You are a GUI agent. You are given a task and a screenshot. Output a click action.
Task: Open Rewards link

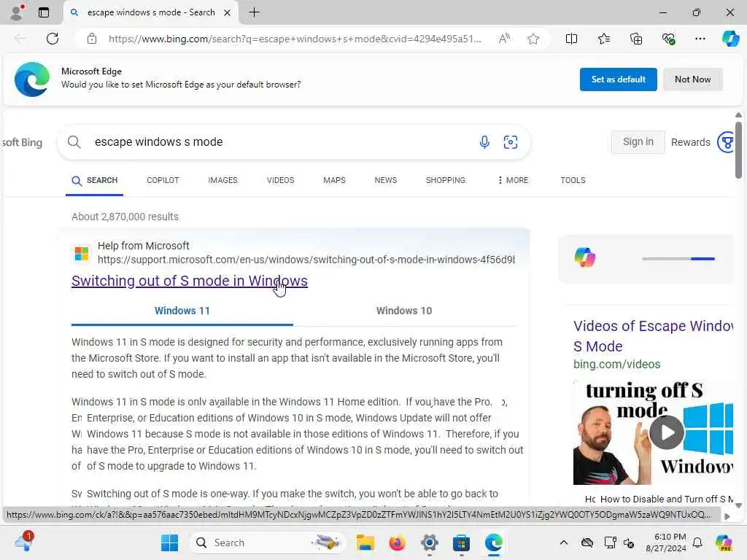tap(690, 142)
